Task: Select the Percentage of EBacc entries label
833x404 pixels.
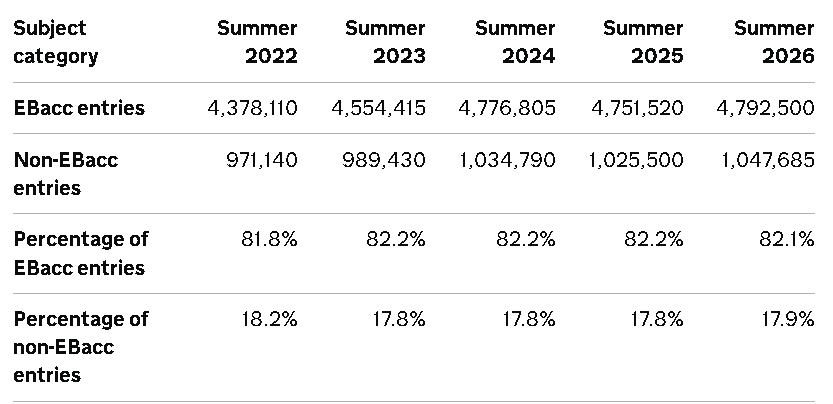Action: pyautogui.click(x=81, y=253)
